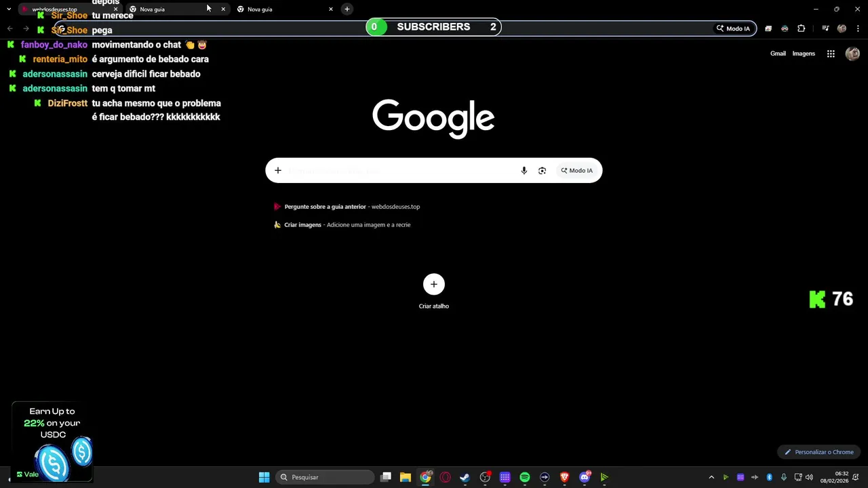Open a new tab with plus button
This screenshot has height=488, width=868.
pos(347,9)
